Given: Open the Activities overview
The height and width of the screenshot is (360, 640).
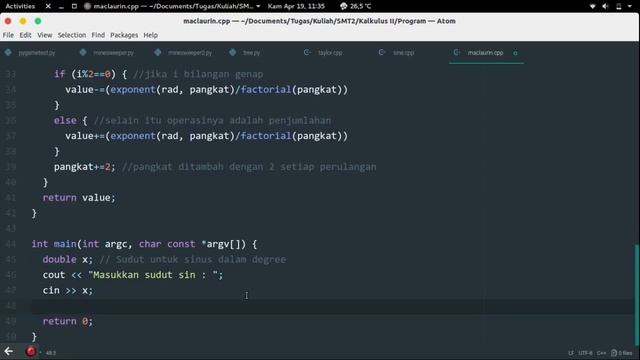Looking at the screenshot, I should tap(20, 6).
